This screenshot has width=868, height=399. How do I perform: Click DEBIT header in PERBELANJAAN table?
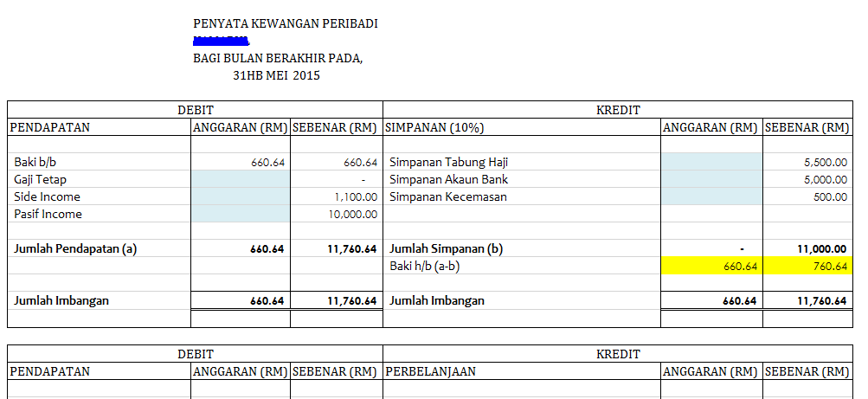coord(195,354)
